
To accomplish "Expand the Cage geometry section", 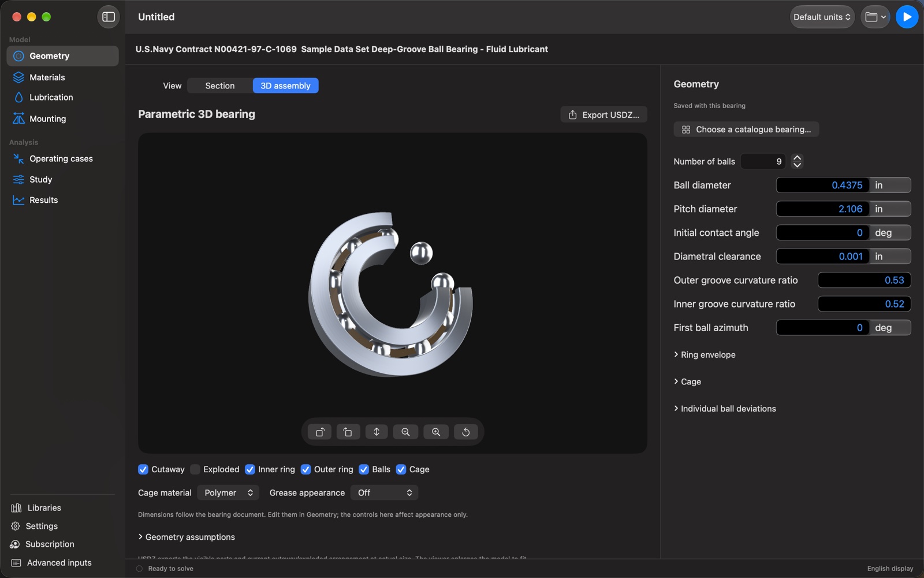I will (x=687, y=381).
